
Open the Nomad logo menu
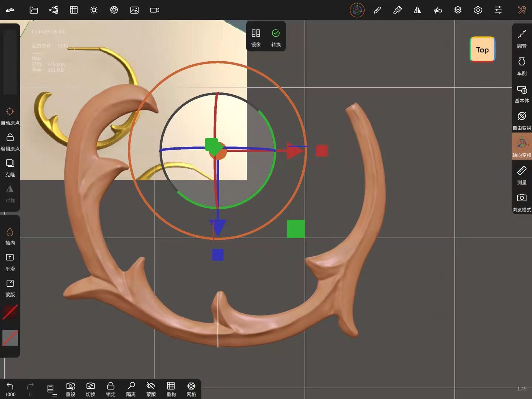click(x=10, y=10)
